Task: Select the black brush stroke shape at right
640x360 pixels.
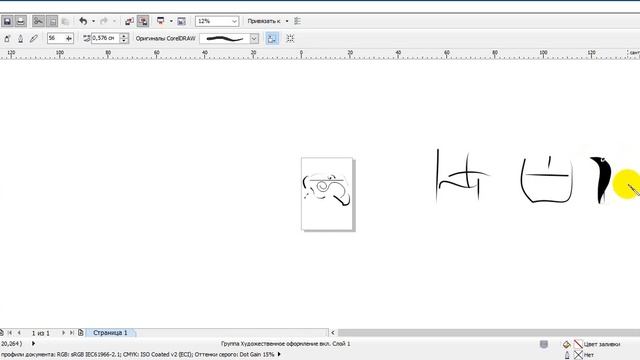Action: 601,180
